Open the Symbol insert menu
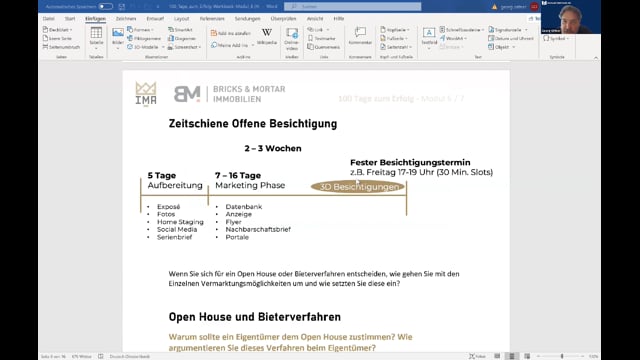This screenshot has height=360, width=640. tap(556, 38)
